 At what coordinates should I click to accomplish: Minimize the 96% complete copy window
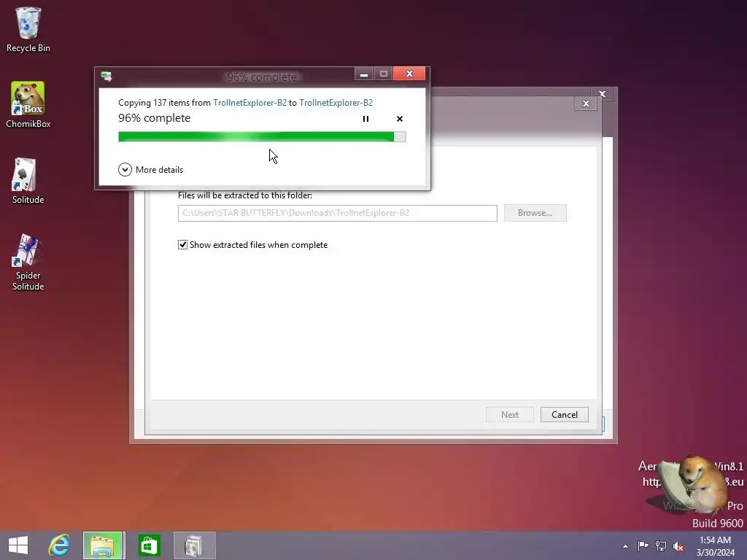tap(364, 74)
